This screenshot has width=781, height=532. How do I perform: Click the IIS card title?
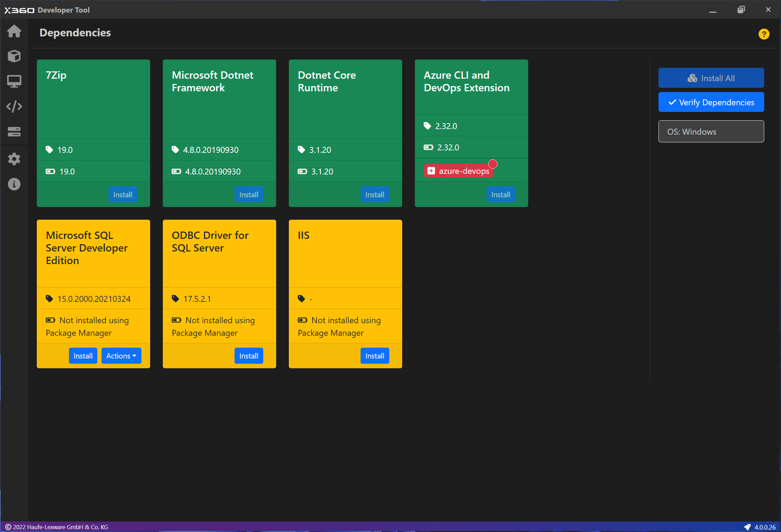click(x=304, y=235)
